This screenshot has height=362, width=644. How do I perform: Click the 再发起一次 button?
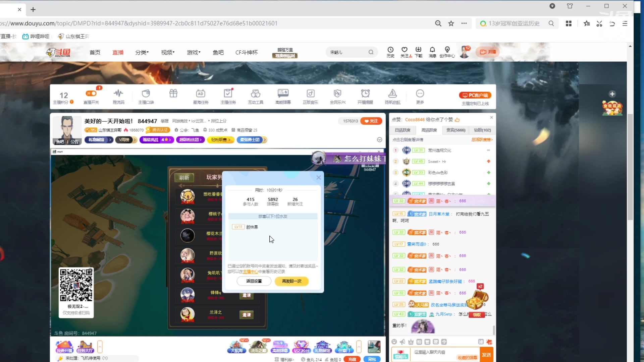(x=291, y=281)
